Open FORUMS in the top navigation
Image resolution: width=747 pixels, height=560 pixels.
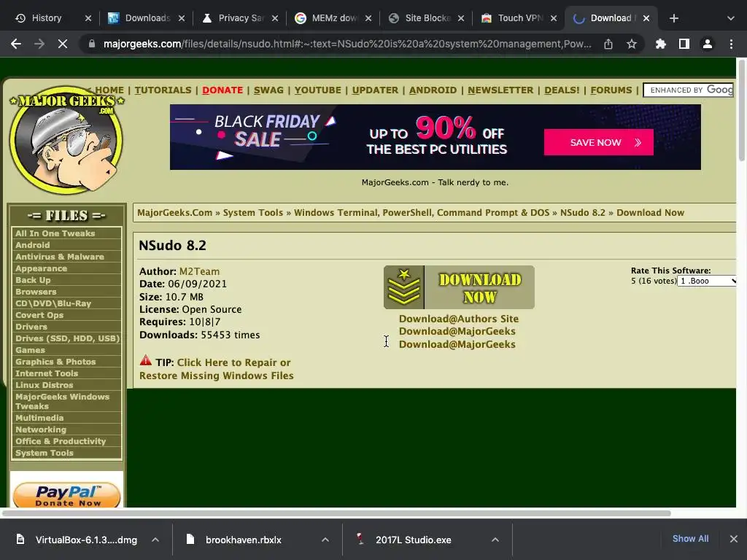(611, 90)
